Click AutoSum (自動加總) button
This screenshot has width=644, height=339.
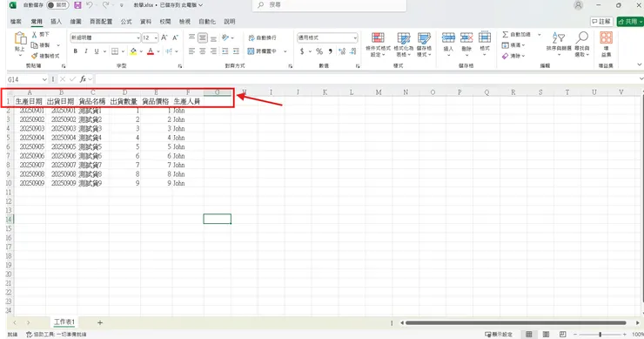(517, 35)
